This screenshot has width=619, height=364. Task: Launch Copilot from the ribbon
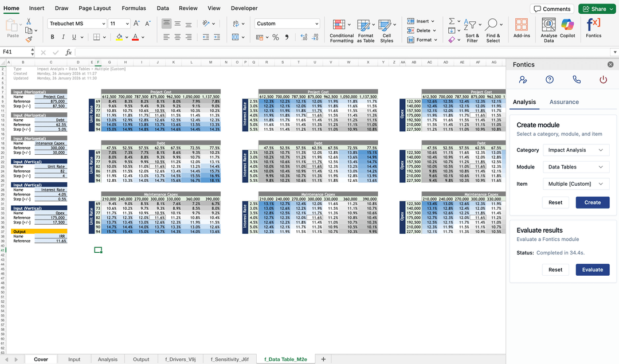[x=567, y=29]
